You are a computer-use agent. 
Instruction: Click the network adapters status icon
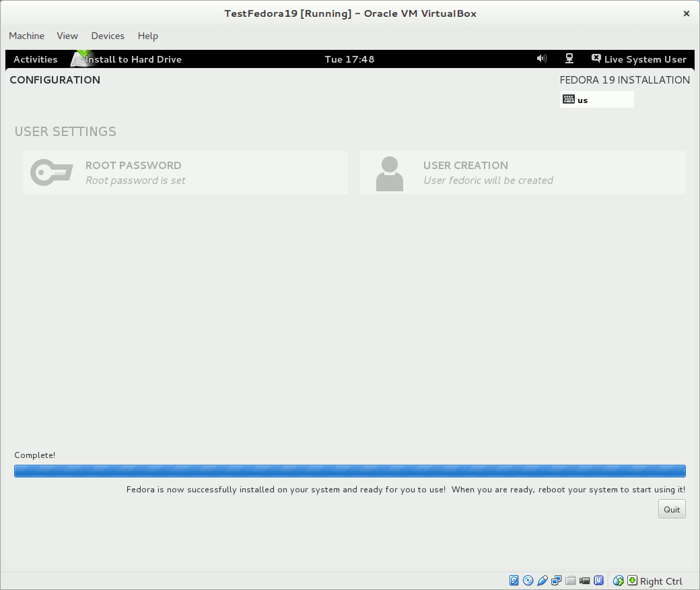(557, 581)
